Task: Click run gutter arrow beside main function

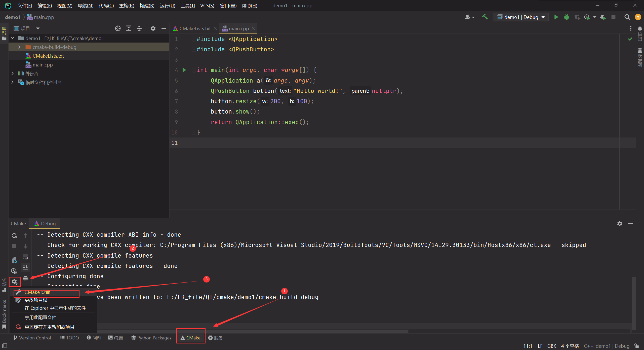Action: pyautogui.click(x=184, y=70)
